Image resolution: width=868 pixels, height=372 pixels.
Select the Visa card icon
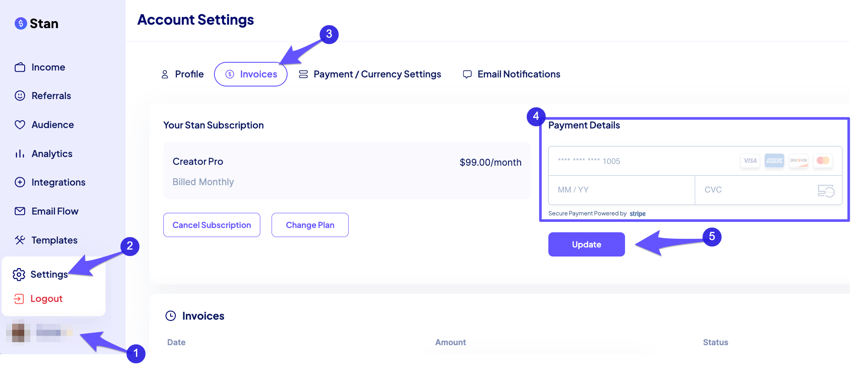coord(750,161)
